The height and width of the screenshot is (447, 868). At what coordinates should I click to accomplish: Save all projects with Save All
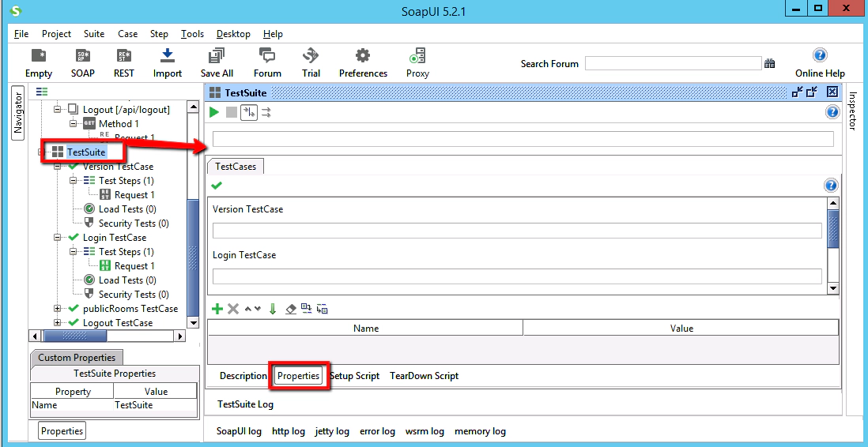click(x=217, y=63)
